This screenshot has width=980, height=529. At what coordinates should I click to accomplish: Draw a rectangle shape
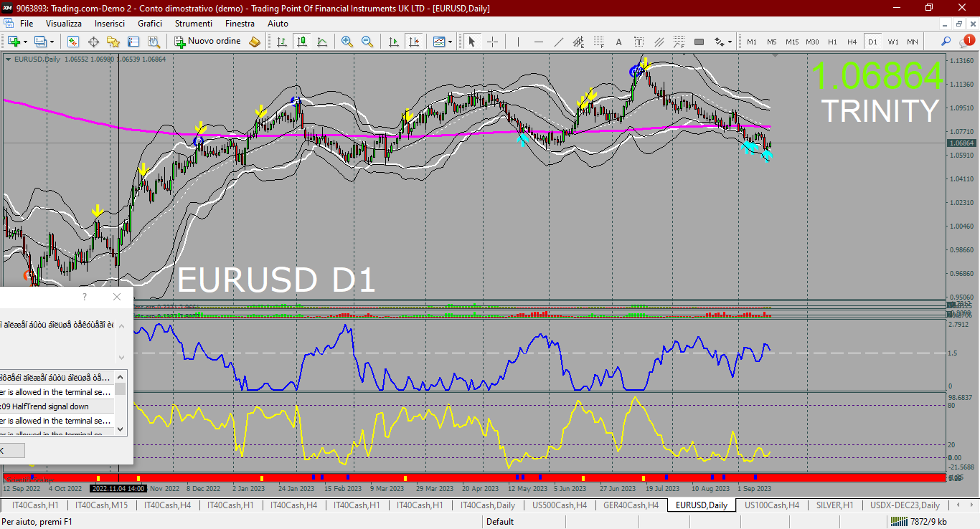tap(699, 42)
